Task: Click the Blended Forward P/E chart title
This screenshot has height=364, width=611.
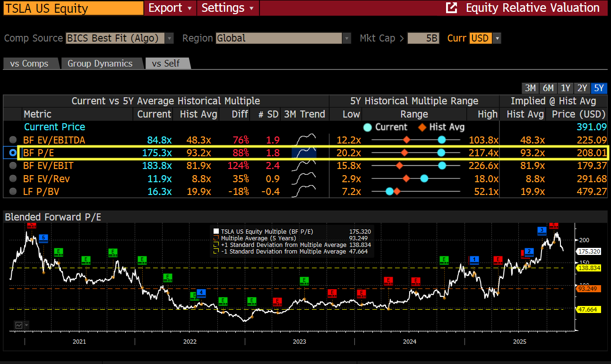Action: pyautogui.click(x=53, y=217)
